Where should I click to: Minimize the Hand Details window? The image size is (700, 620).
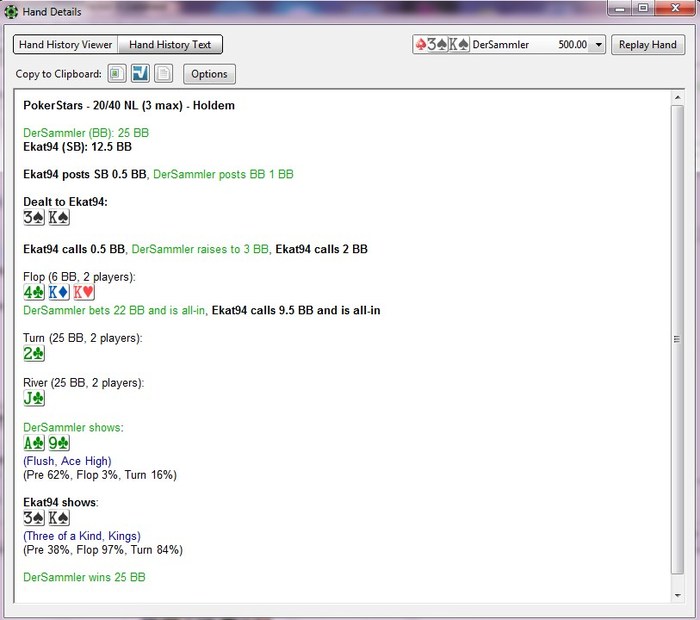coord(620,8)
